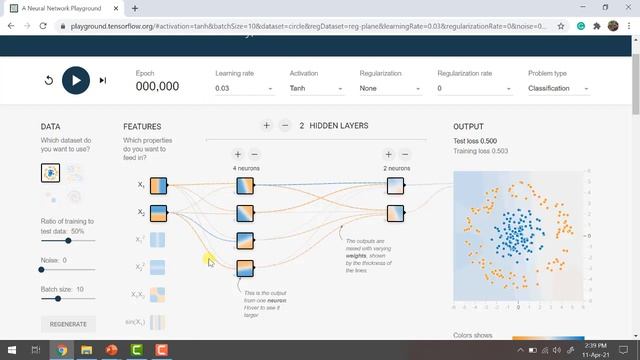Enable the sin(X1) feature
Screen dimensions: 640x360
click(157, 322)
